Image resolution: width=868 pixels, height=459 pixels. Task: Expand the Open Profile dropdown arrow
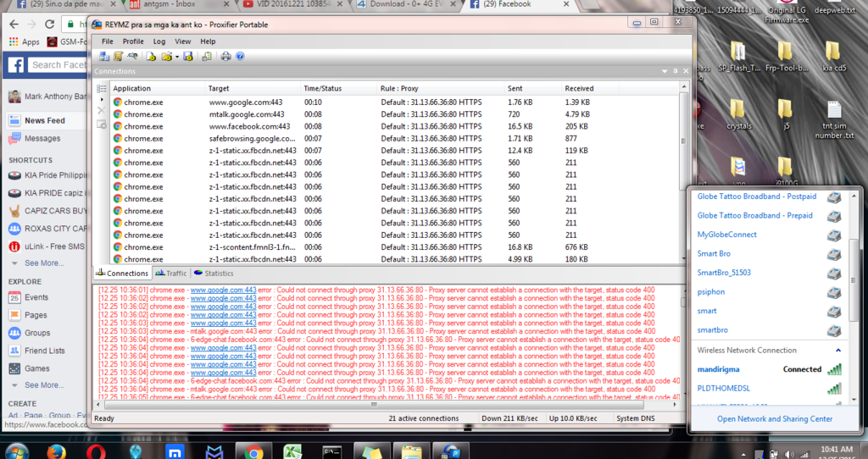point(176,57)
